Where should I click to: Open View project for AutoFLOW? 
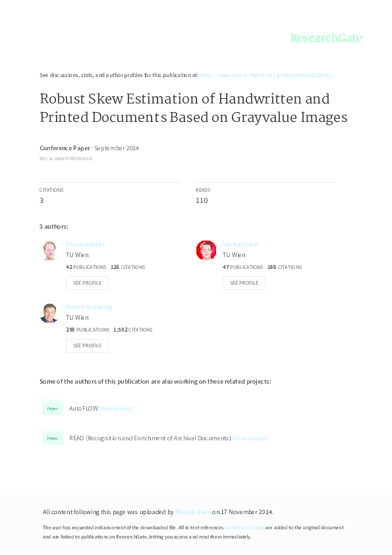click(x=116, y=408)
